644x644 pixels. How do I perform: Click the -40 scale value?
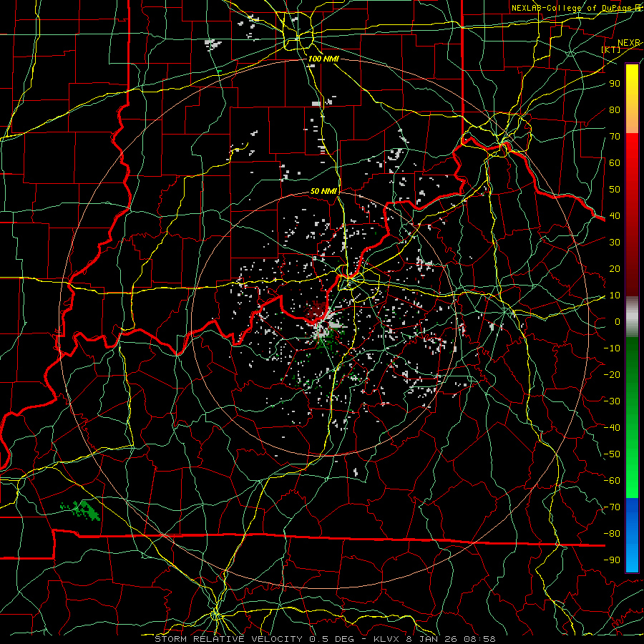click(x=612, y=428)
